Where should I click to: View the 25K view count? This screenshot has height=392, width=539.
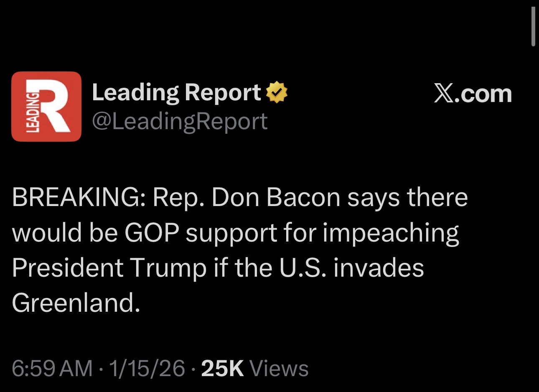click(222, 368)
